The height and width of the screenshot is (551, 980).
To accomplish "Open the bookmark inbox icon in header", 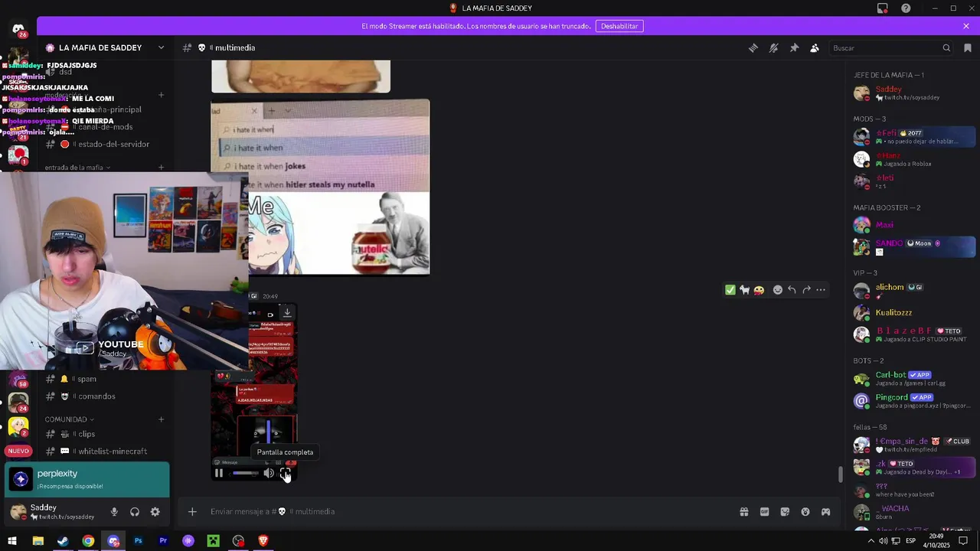I will 968,47.
